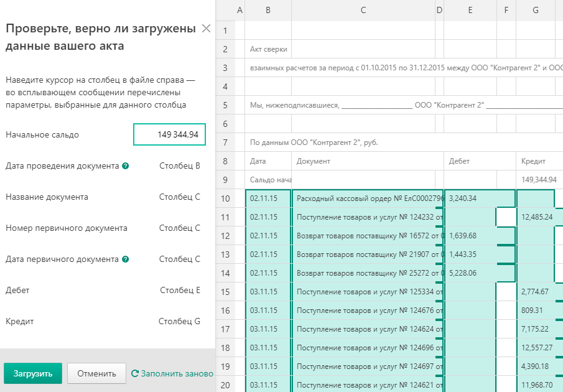Viewport: 563px width, 392px height.
Task: Click credit value 4,390.18
Action: 539,366
